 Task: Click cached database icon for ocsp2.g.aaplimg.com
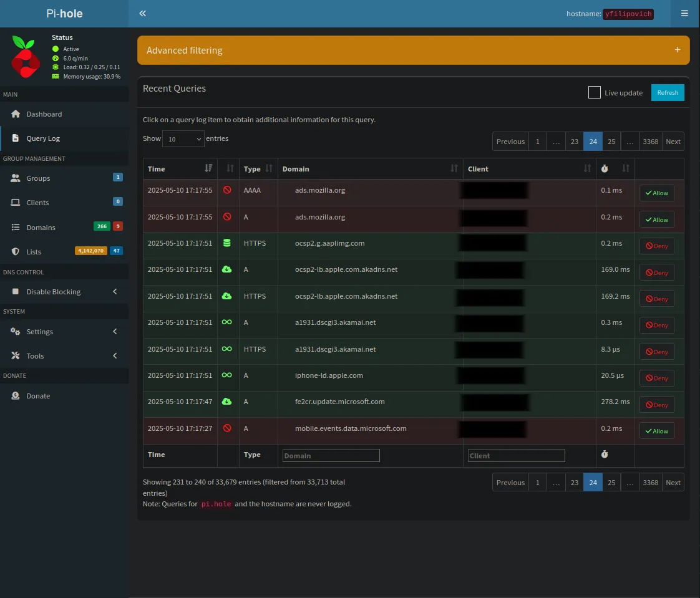pyautogui.click(x=227, y=243)
